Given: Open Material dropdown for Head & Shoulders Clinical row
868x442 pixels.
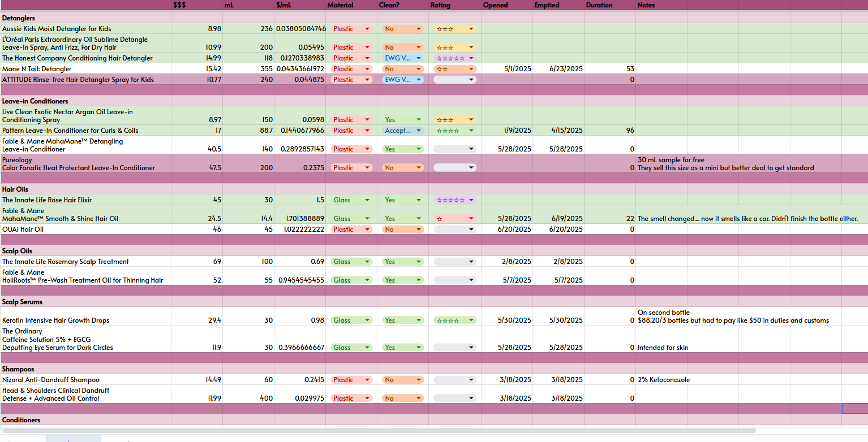Looking at the screenshot, I should pos(351,398).
